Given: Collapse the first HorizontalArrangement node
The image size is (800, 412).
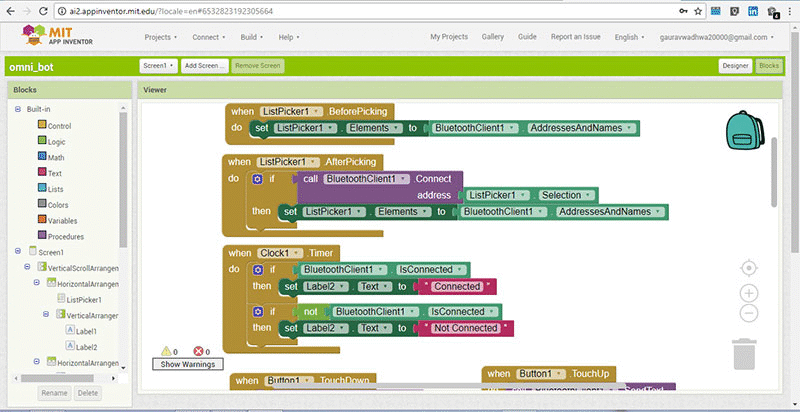Looking at the screenshot, I should [37, 282].
